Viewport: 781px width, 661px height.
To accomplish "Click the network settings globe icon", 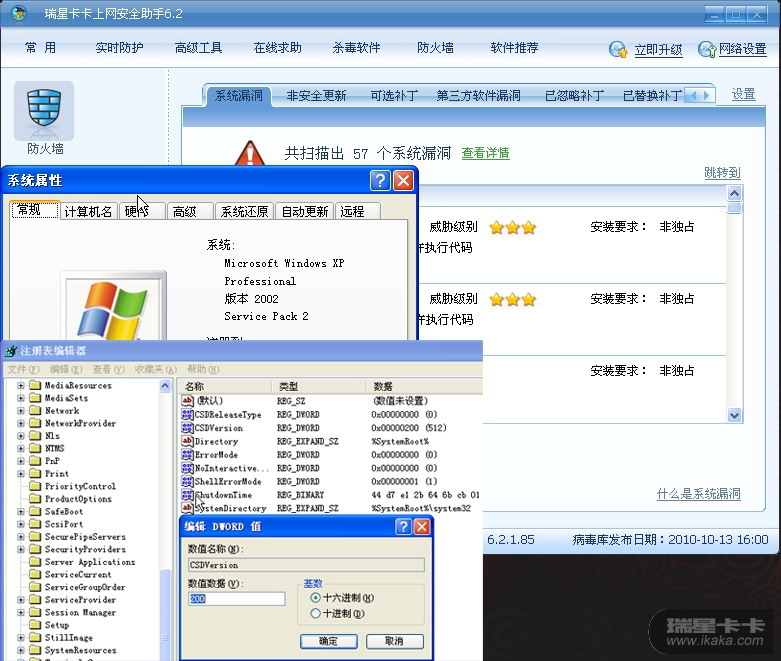I will 706,49.
